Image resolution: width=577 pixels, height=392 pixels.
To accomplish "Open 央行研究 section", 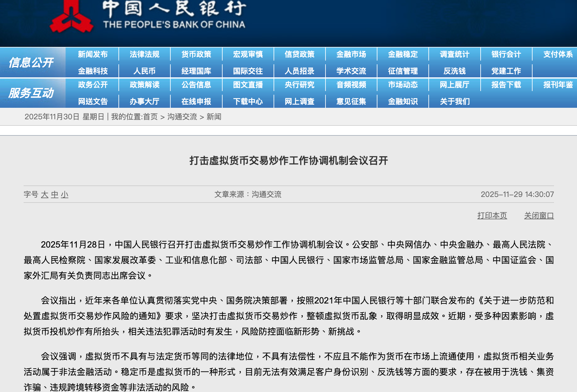I will click(299, 85).
